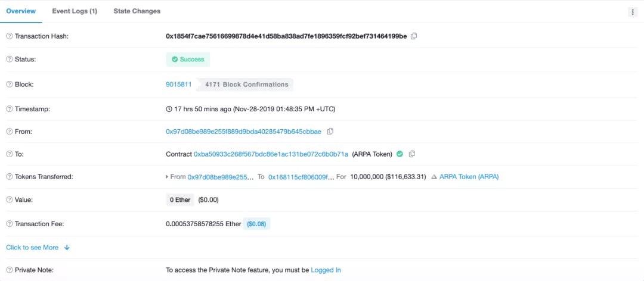The width and height of the screenshot is (644, 281).
Task: Click the Nov-28-2019 01:48:35 PM timestamp text
Action: tap(285, 109)
